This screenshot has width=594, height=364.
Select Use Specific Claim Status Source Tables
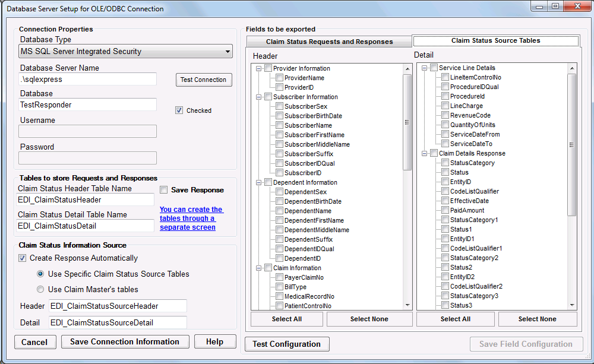point(40,274)
